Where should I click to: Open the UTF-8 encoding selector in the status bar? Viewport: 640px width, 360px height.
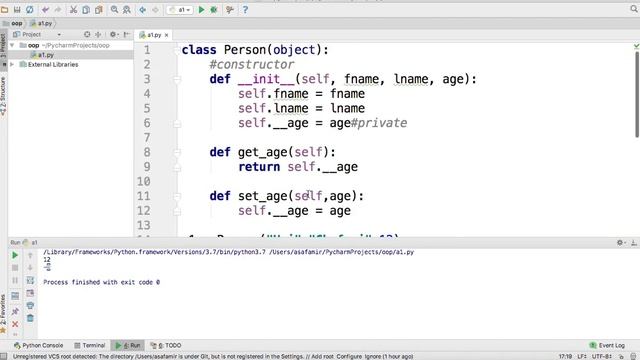(x=602, y=356)
